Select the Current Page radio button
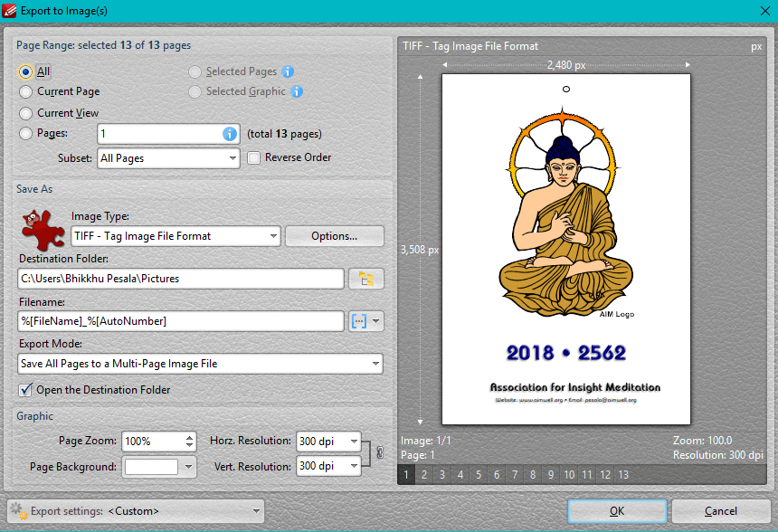778x532 pixels. (26, 91)
